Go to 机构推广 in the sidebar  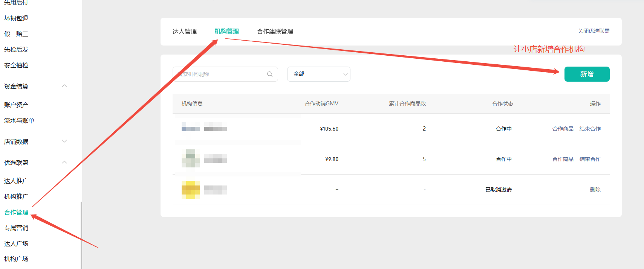tap(16, 197)
